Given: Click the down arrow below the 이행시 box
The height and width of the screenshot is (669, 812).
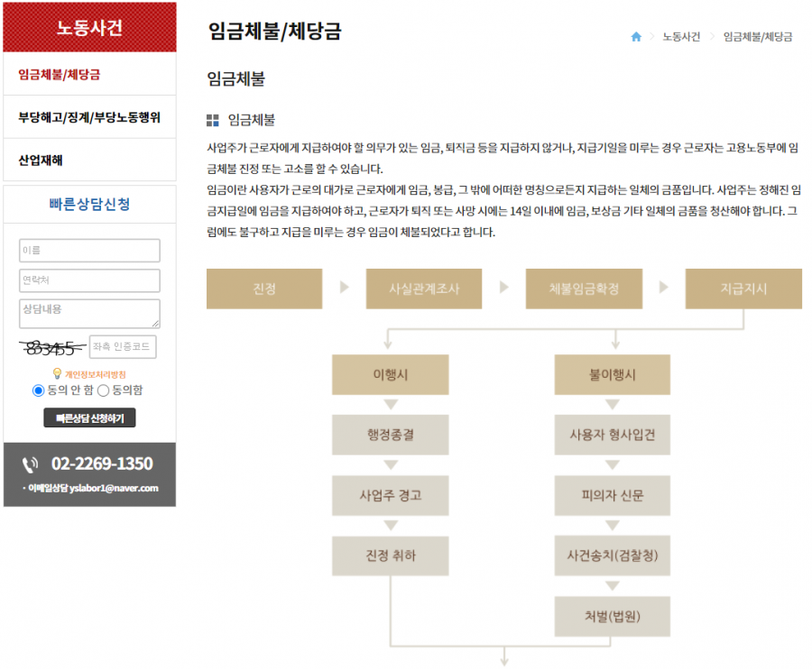Looking at the screenshot, I should click(390, 403).
